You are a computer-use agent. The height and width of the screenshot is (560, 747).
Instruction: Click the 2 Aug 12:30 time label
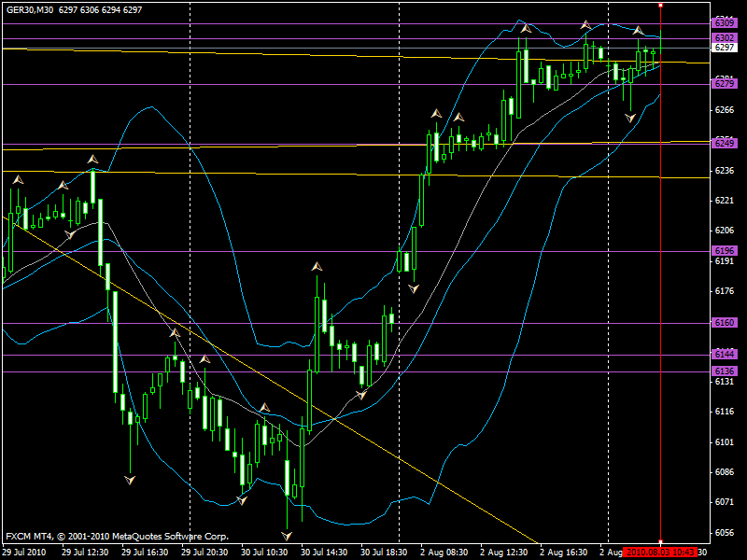(x=503, y=553)
